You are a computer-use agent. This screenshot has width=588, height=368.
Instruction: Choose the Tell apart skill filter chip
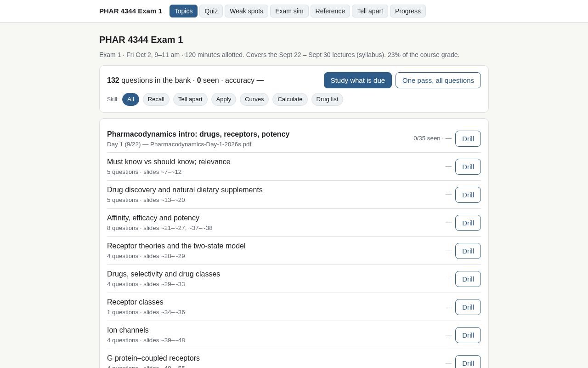point(190,99)
